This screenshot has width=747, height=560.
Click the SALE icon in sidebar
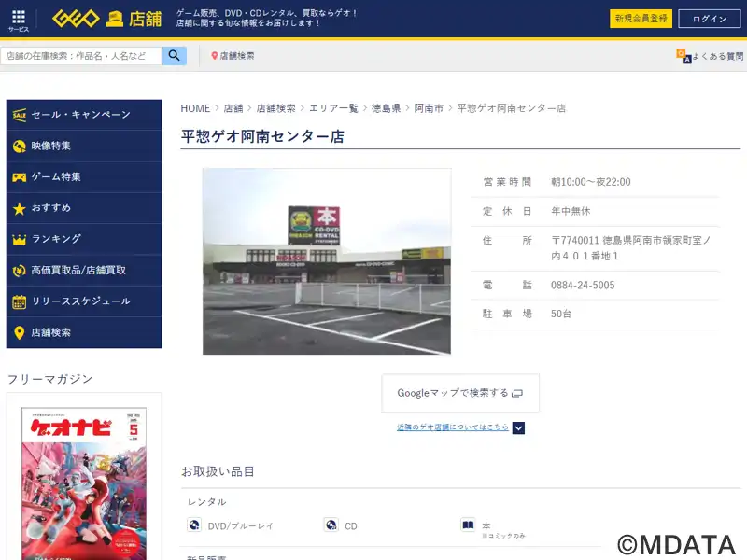(19, 115)
